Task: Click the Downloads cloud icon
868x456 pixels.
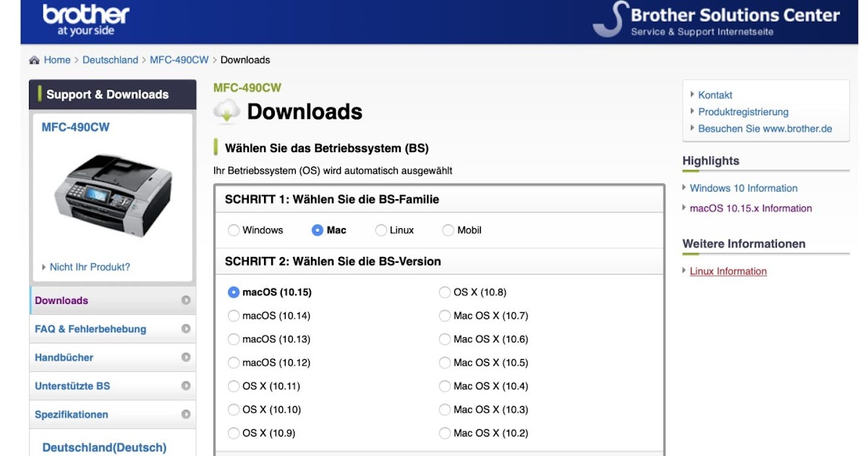Action: click(226, 111)
